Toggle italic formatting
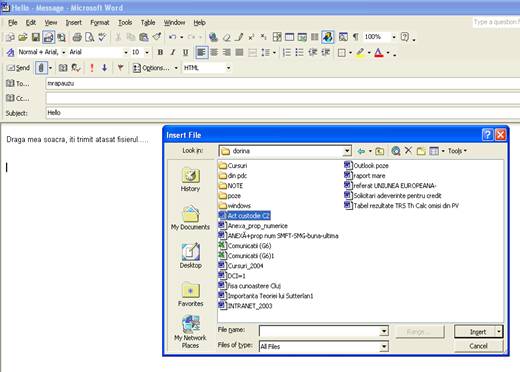 coord(173,52)
